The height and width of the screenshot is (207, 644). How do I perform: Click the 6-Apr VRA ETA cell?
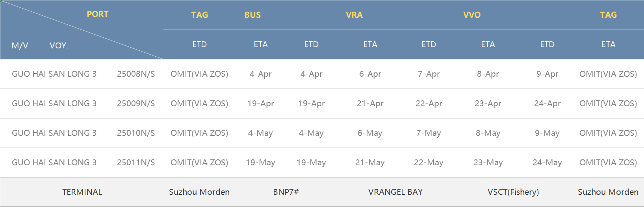pyautogui.click(x=370, y=74)
